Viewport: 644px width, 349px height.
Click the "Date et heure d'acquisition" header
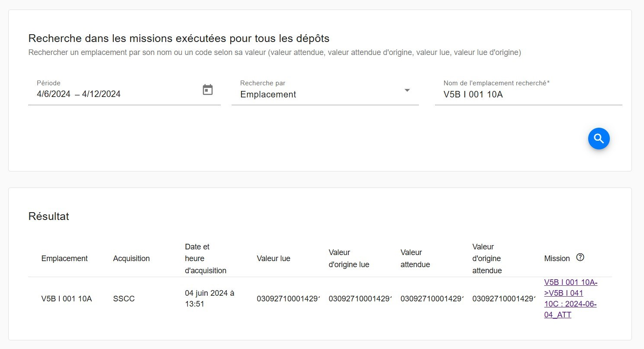tap(206, 259)
